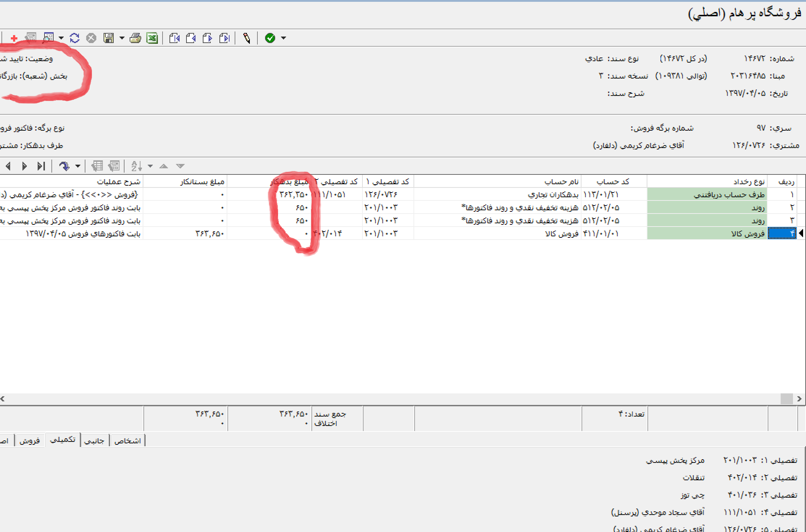The image size is (806, 532).
Task: Export to Excel via green icon
Action: [152, 38]
